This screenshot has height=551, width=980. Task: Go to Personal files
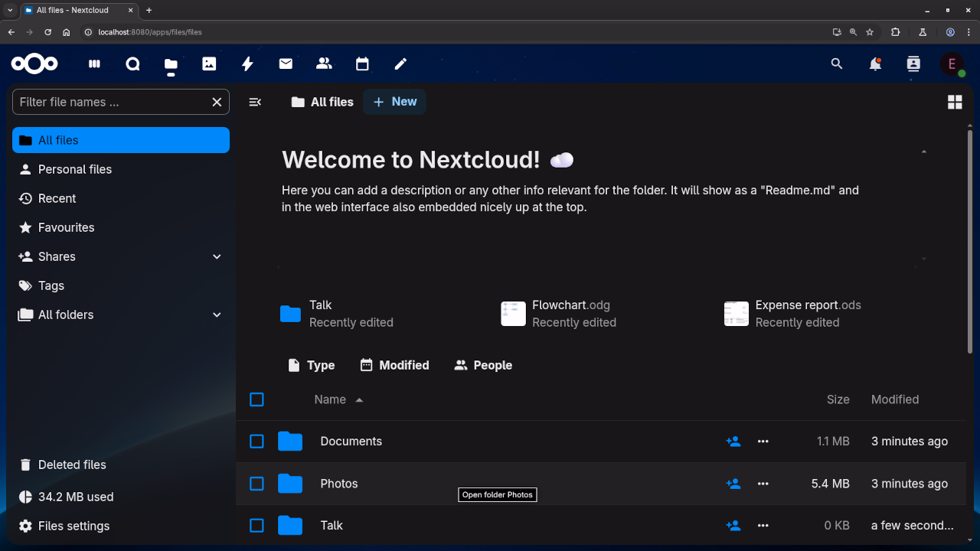click(121, 169)
